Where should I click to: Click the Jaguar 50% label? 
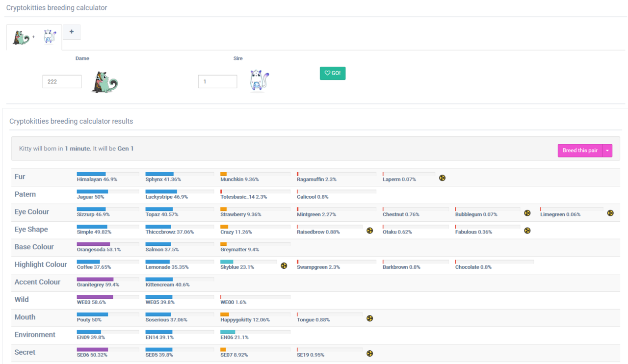[x=90, y=197]
